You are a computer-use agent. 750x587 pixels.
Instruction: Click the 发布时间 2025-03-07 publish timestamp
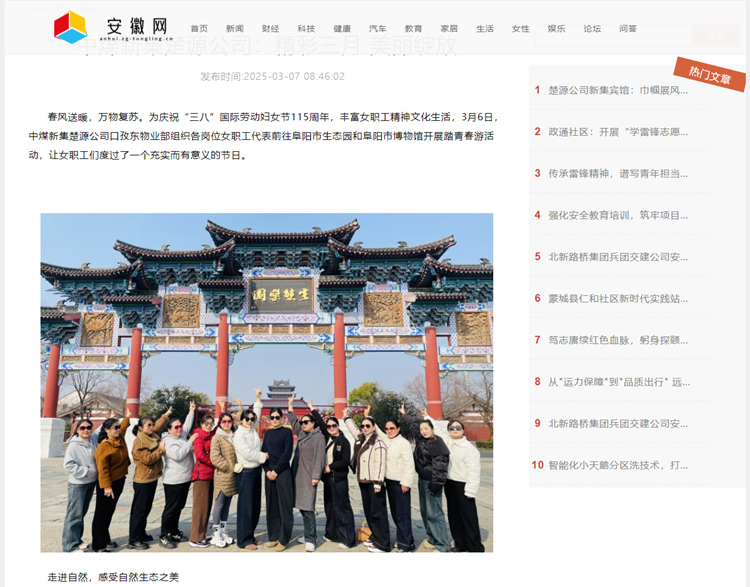pos(272,77)
